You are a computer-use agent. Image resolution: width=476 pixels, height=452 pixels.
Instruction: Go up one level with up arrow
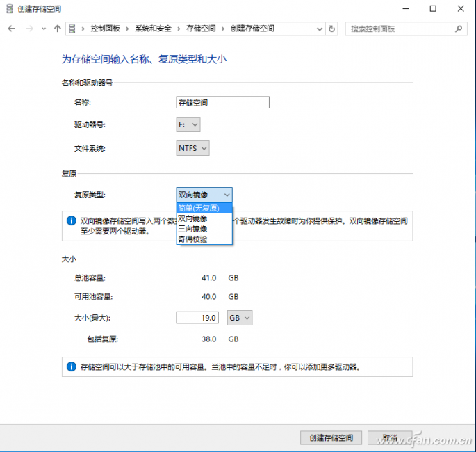[x=58, y=29]
